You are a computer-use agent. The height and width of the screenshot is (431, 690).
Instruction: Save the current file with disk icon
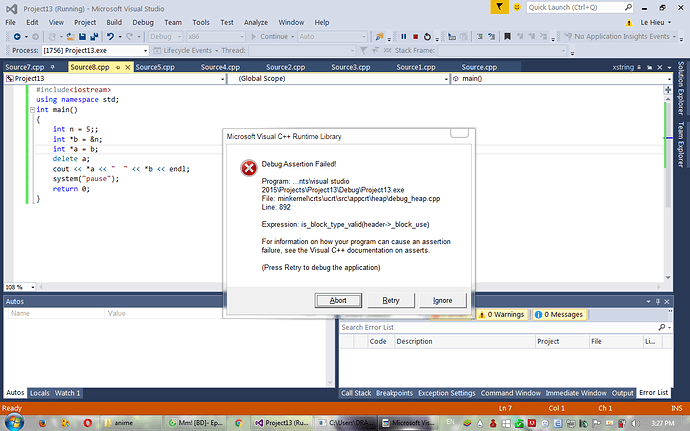coord(82,37)
